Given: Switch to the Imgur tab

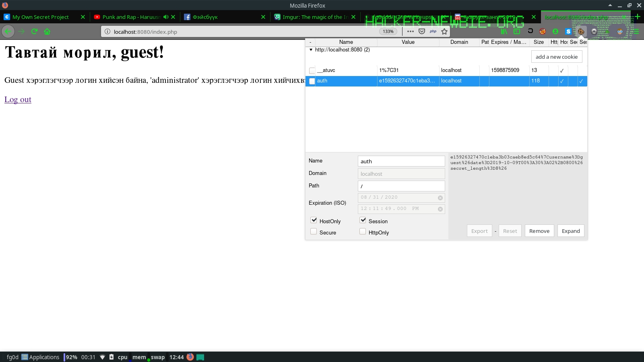Looking at the screenshot, I should click(x=312, y=17).
